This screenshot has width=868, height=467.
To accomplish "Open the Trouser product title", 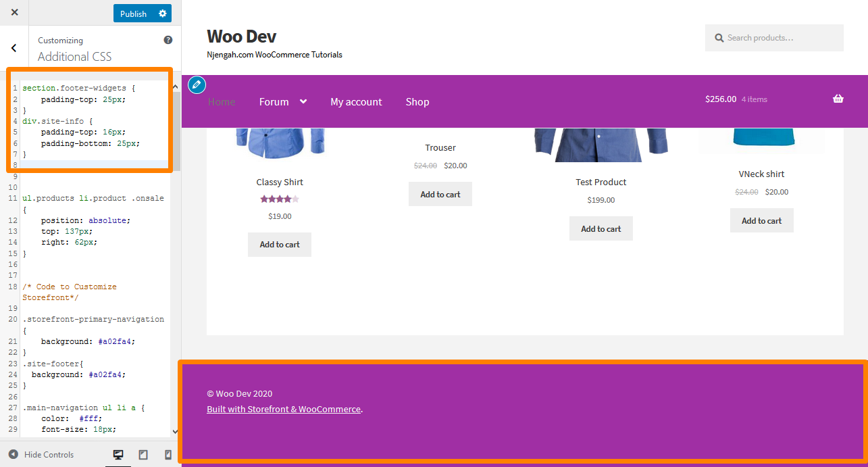I will point(440,147).
